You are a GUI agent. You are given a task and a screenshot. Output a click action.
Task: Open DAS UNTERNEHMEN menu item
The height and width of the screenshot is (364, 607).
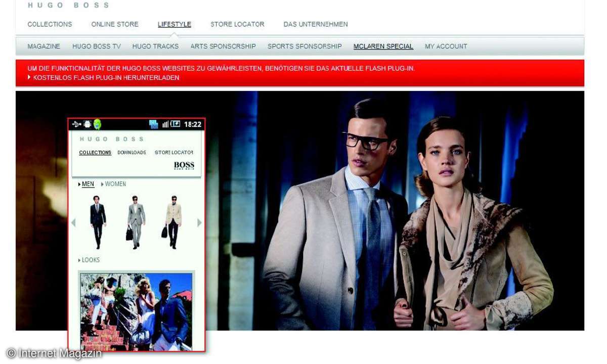click(x=316, y=24)
